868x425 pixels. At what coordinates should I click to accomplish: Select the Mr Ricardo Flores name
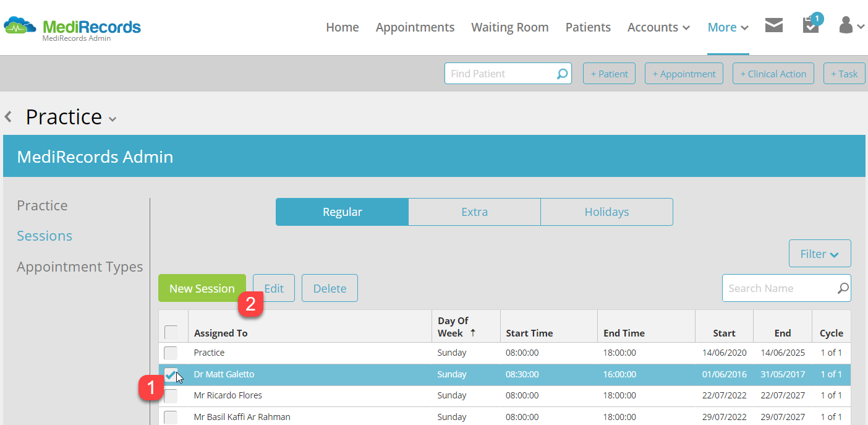(x=228, y=395)
